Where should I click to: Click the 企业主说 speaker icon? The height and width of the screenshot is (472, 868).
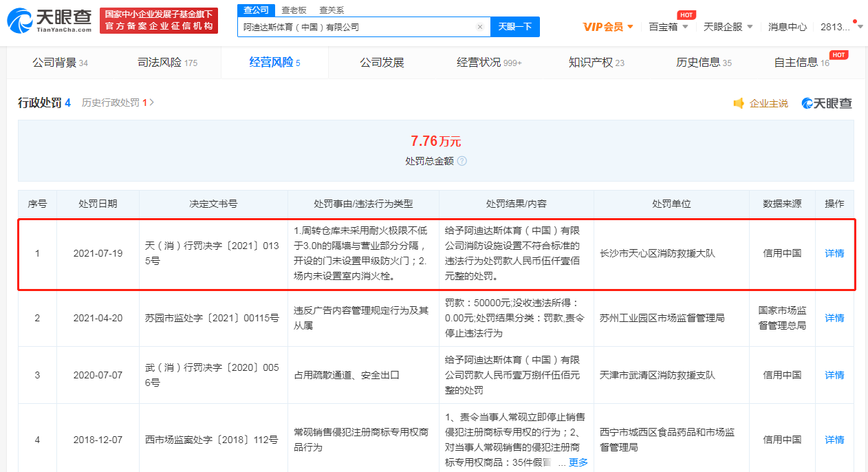pyautogui.click(x=739, y=103)
